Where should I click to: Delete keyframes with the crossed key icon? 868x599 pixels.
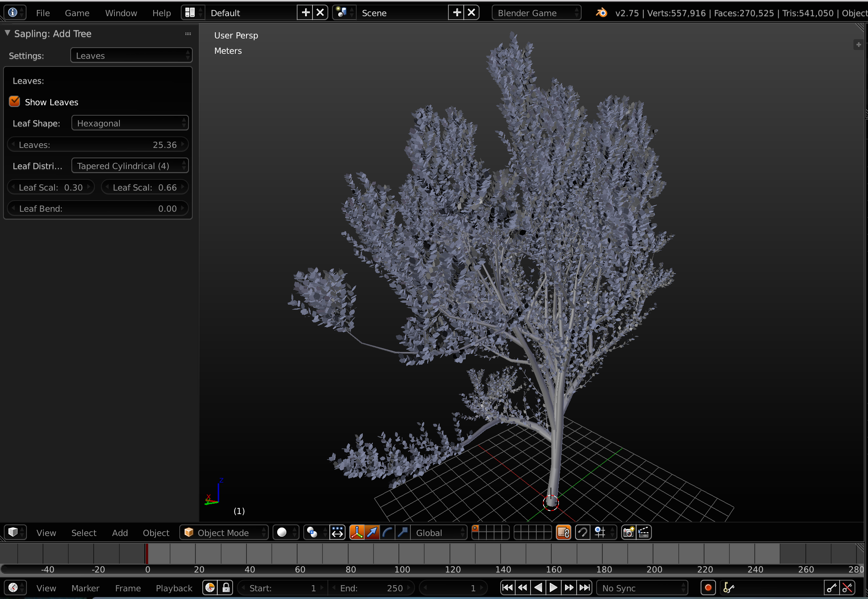coord(847,587)
